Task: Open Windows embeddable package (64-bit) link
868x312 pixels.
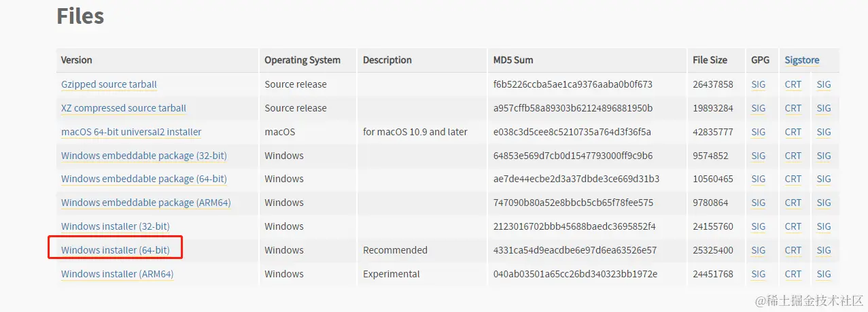Action: [x=143, y=179]
